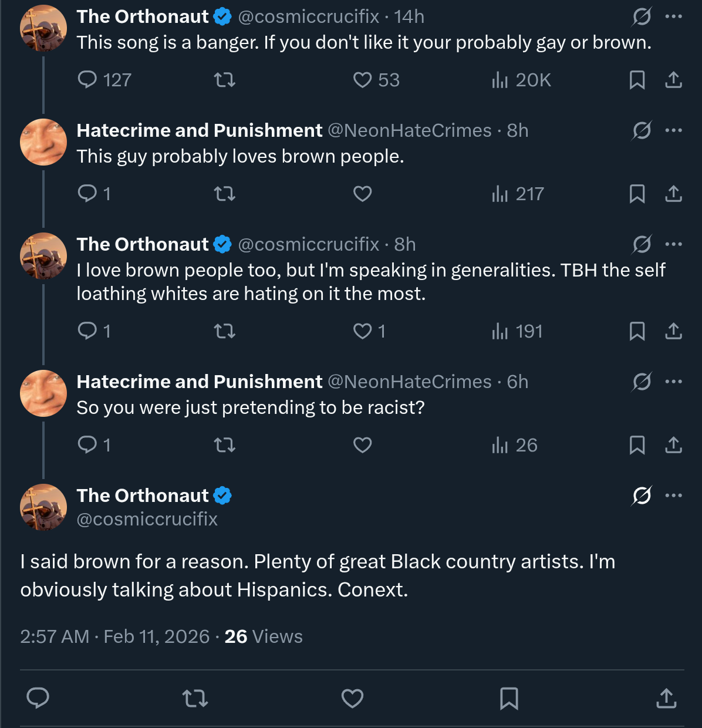The height and width of the screenshot is (728, 702).
Task: Repost the main post from the bottom bar
Action: pyautogui.click(x=195, y=698)
